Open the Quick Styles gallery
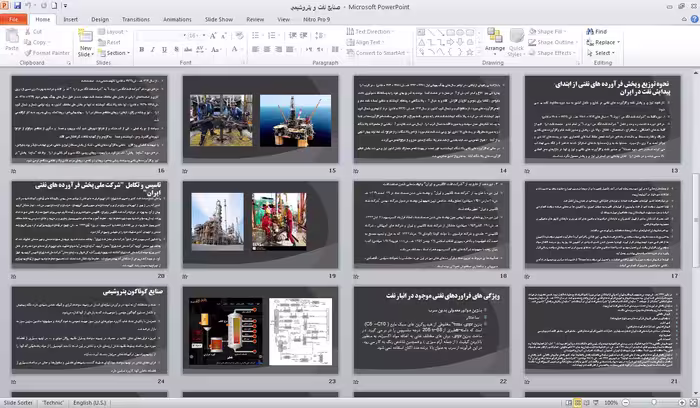 tap(516, 42)
